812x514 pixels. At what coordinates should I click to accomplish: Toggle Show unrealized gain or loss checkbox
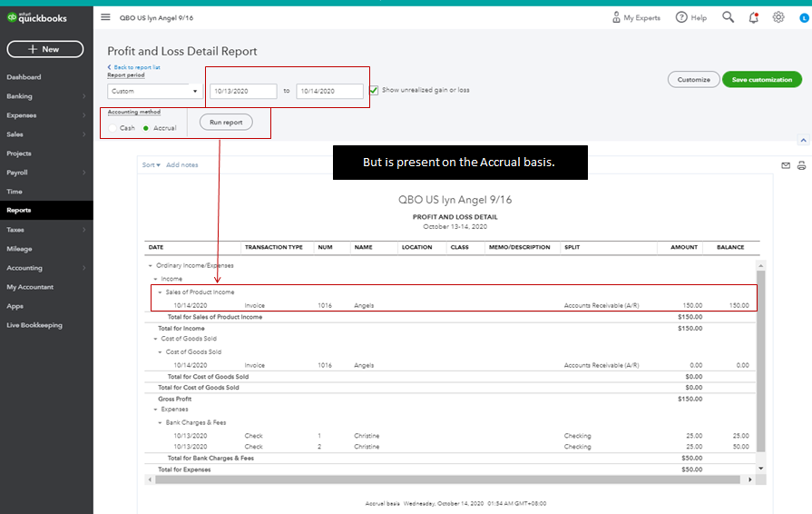coord(374,90)
